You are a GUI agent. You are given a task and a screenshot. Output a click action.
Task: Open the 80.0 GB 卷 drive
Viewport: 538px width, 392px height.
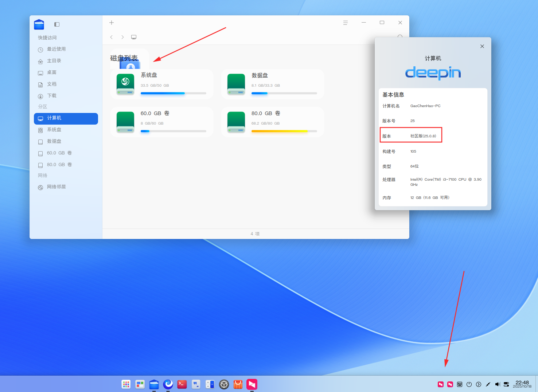click(273, 122)
